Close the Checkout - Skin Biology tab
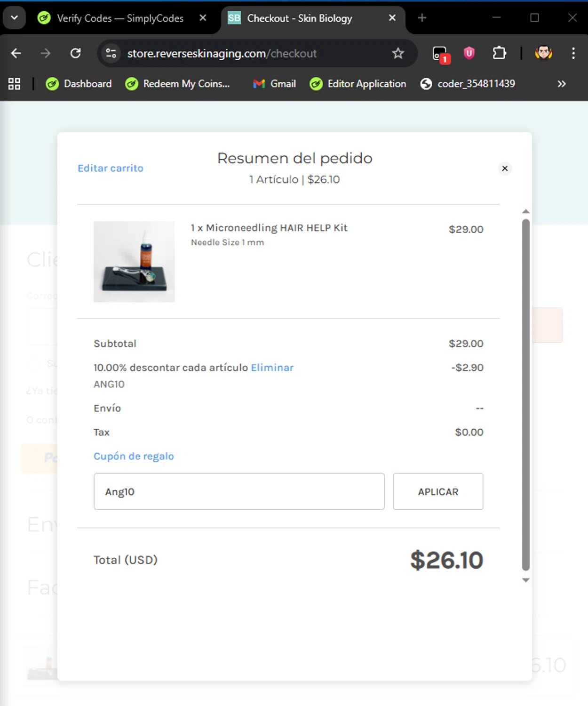 point(392,18)
